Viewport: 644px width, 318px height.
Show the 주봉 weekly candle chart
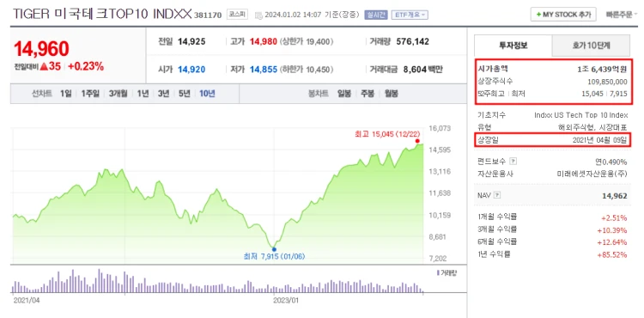(x=368, y=94)
